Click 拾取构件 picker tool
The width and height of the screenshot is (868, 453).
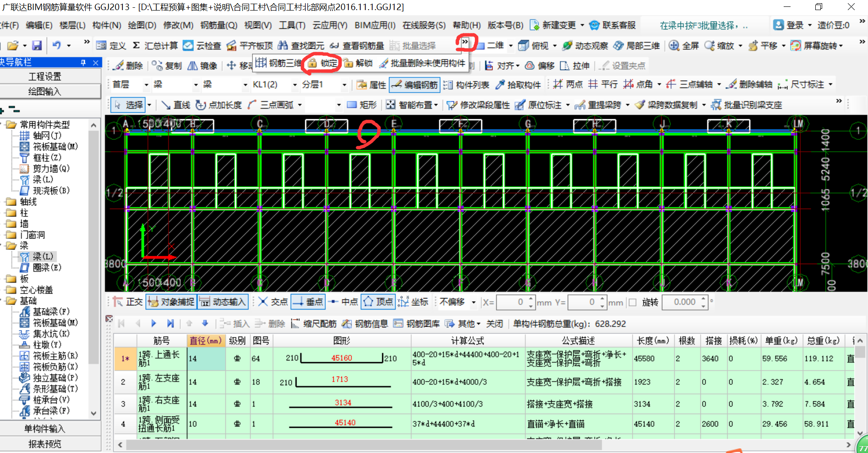tap(518, 85)
